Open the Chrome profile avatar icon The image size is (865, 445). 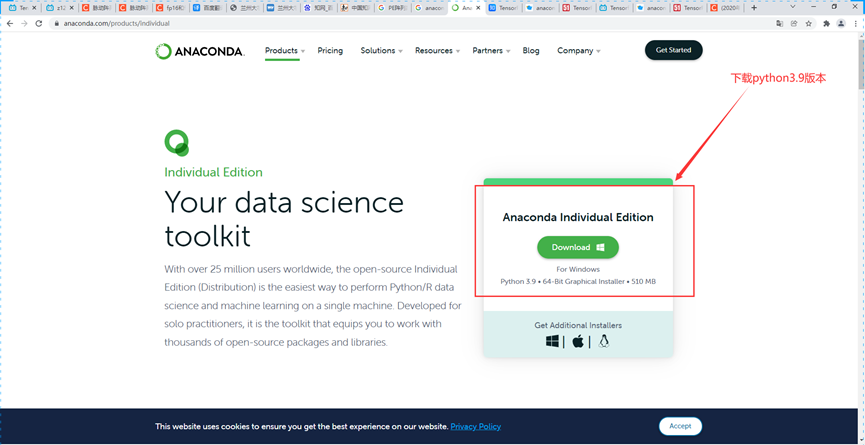[841, 24]
